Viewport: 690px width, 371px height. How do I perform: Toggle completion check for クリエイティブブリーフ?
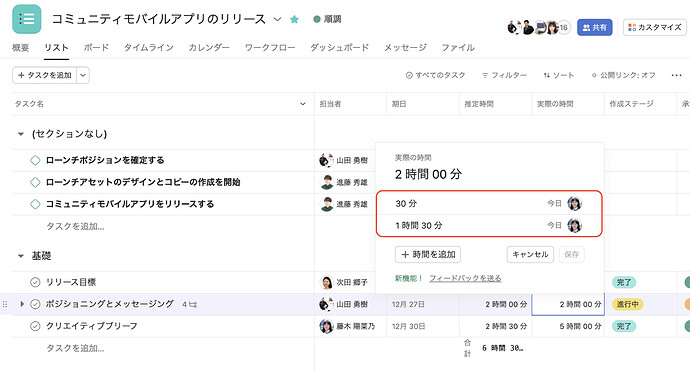click(35, 326)
